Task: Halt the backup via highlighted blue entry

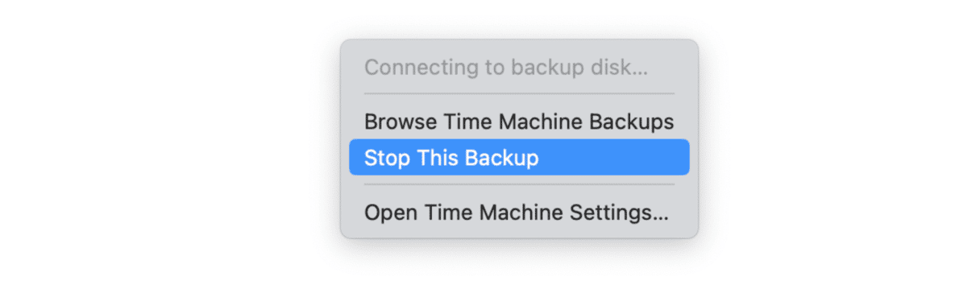Action: click(x=519, y=157)
